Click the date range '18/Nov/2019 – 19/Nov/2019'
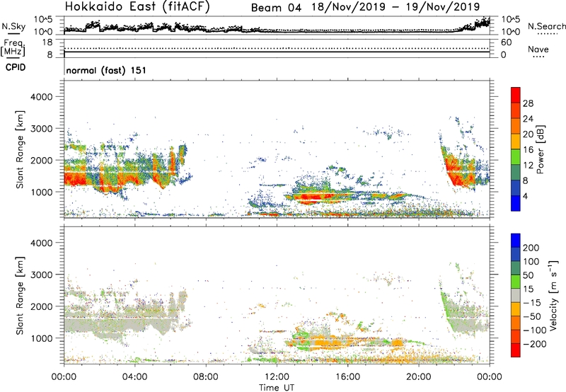The image size is (566, 392). pyautogui.click(x=395, y=7)
